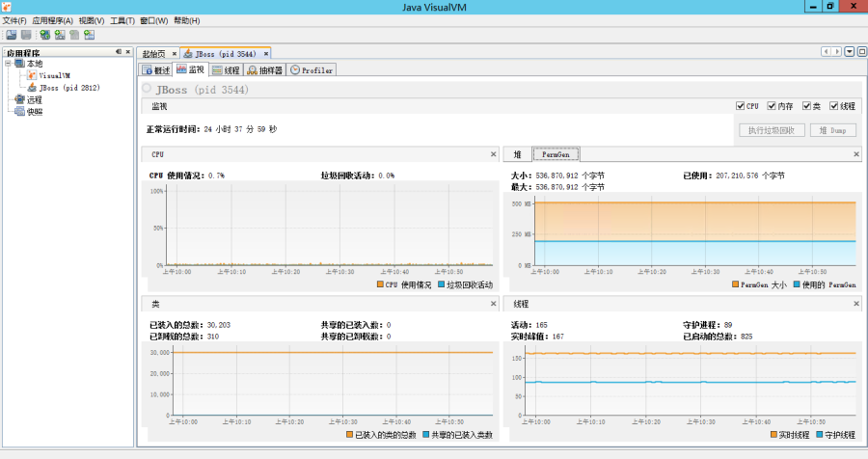Open the 应用程序(A) menu
Screen dimensions: 868x459
click(x=53, y=20)
